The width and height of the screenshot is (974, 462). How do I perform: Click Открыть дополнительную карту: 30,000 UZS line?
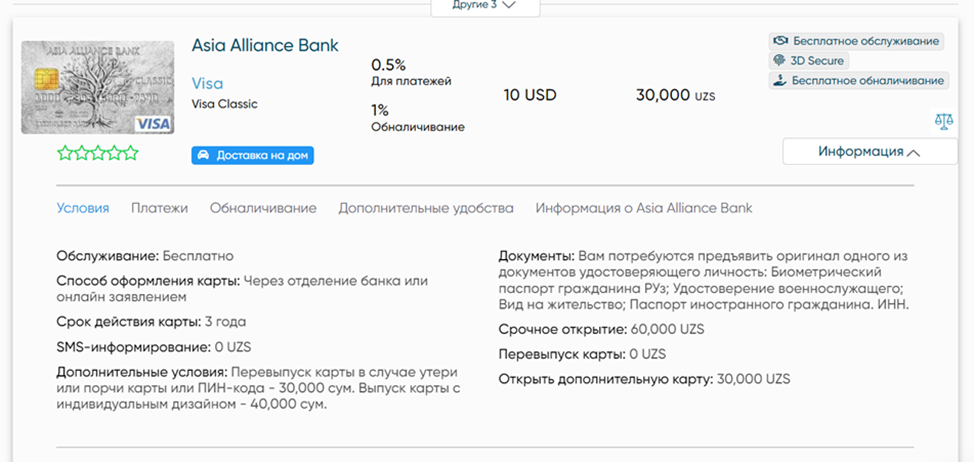point(645,379)
